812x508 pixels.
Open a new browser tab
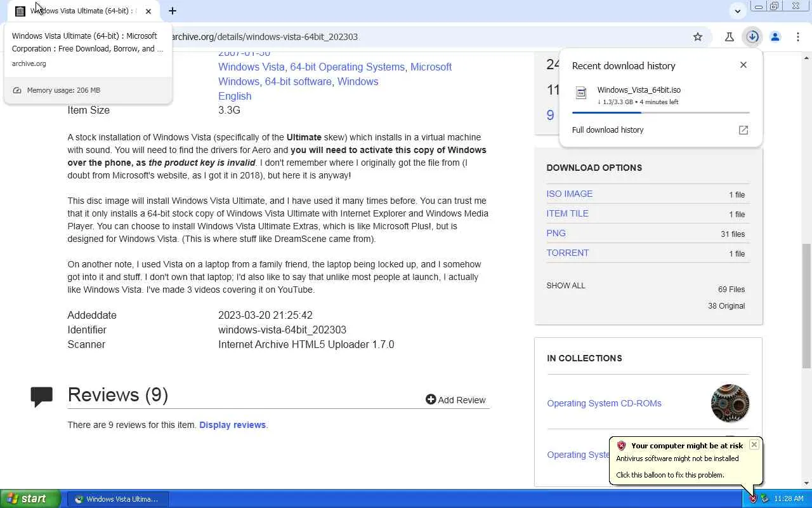(173, 11)
